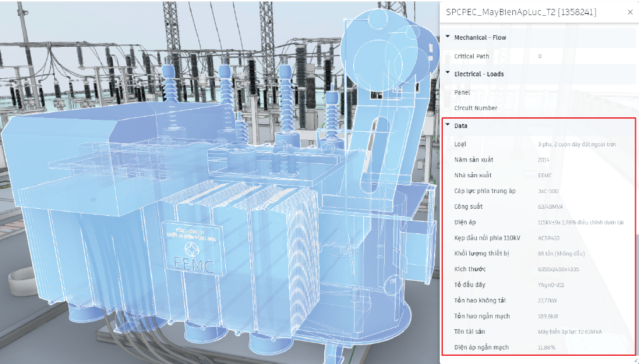Click the Cáp lực phía trung áp label

(485, 191)
